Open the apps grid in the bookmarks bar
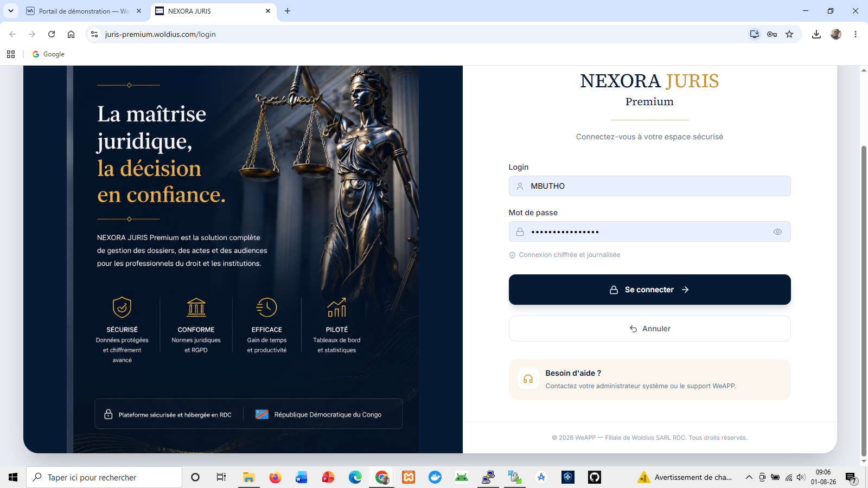The image size is (868, 488). coord(11,54)
